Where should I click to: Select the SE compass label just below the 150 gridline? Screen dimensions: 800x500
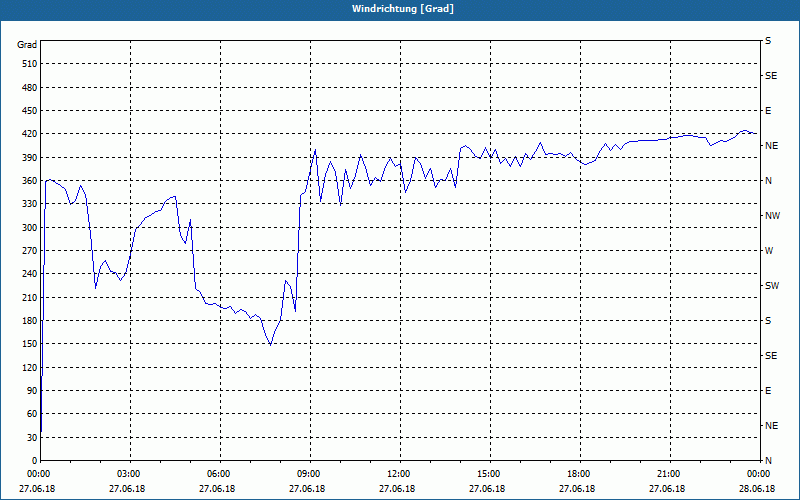[x=771, y=356]
